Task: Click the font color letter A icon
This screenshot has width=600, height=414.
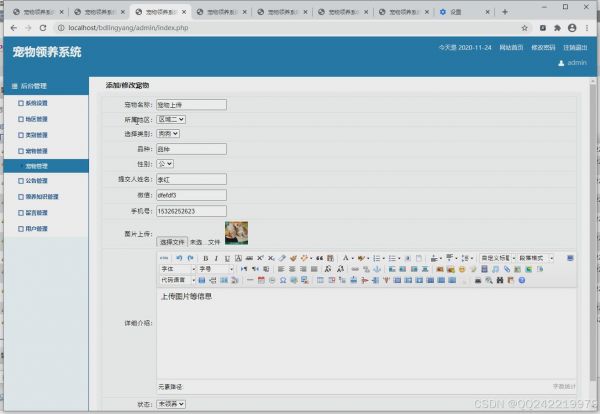Action: point(346,258)
